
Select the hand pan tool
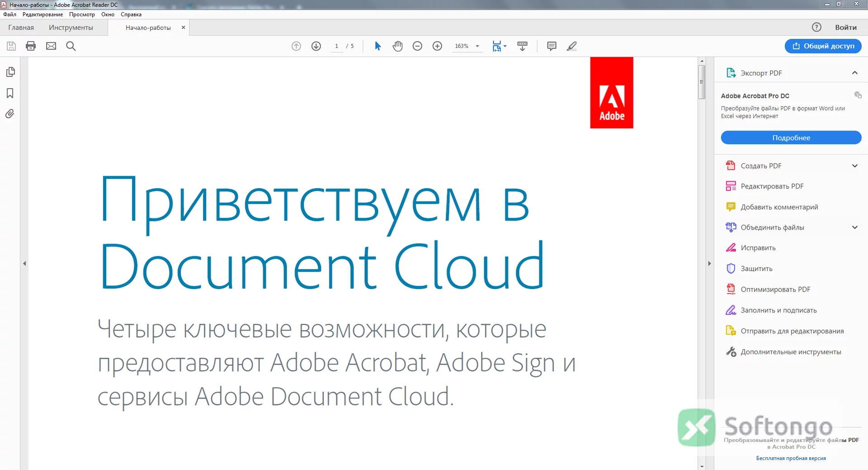397,46
